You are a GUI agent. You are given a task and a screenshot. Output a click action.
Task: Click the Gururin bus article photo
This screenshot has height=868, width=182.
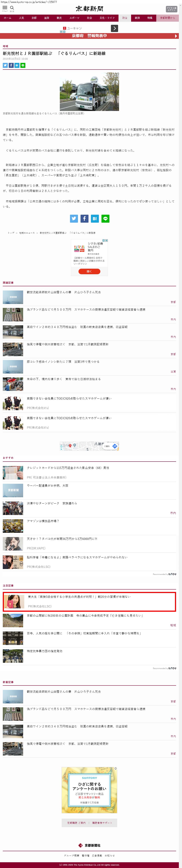(x=89, y=92)
